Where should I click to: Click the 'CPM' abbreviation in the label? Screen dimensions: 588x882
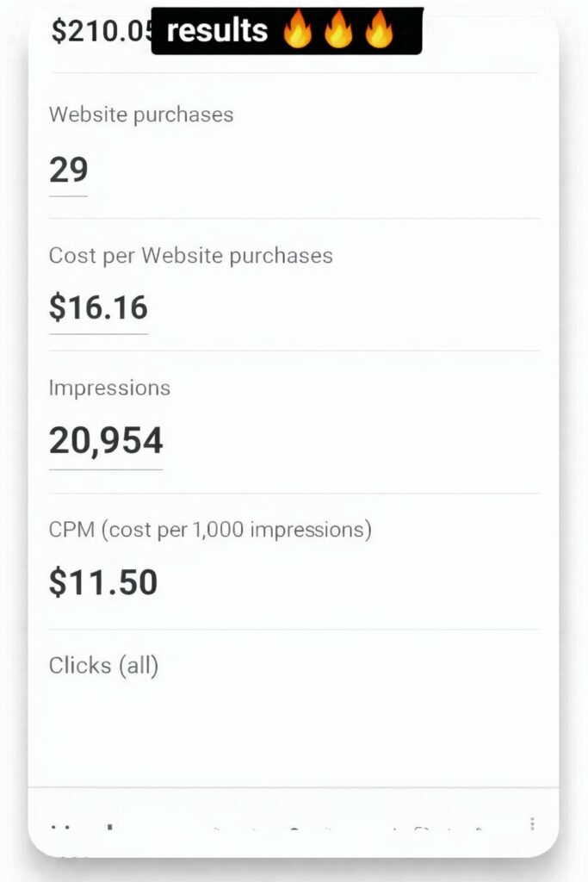coord(71,530)
